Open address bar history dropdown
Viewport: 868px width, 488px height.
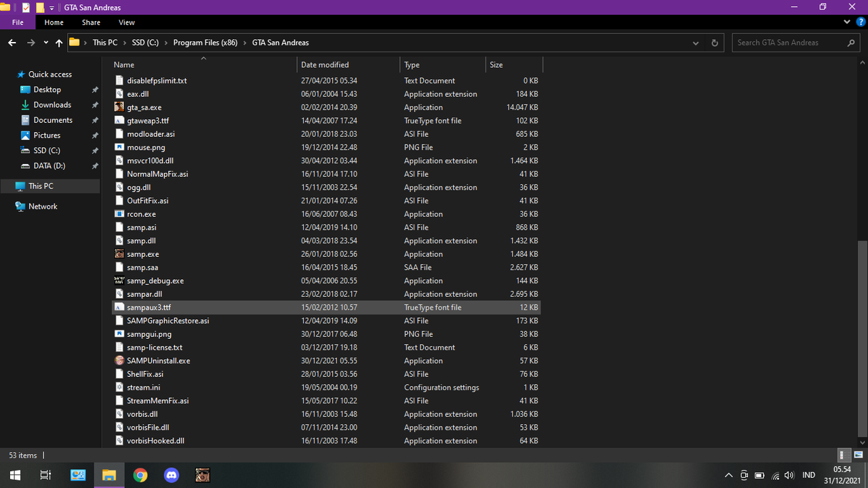point(696,43)
